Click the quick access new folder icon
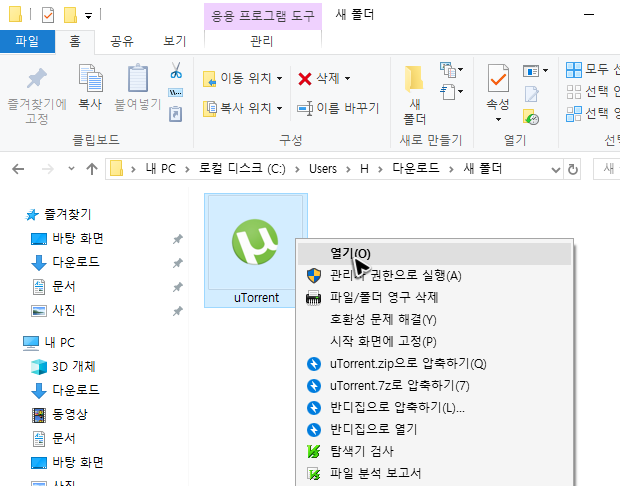Viewport: 620px width, 486px height. click(70, 15)
